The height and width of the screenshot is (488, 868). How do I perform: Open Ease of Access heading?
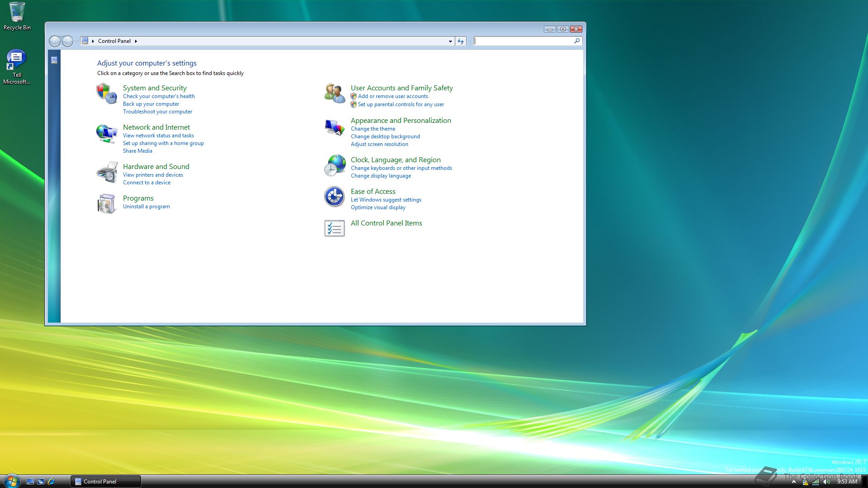pos(373,192)
